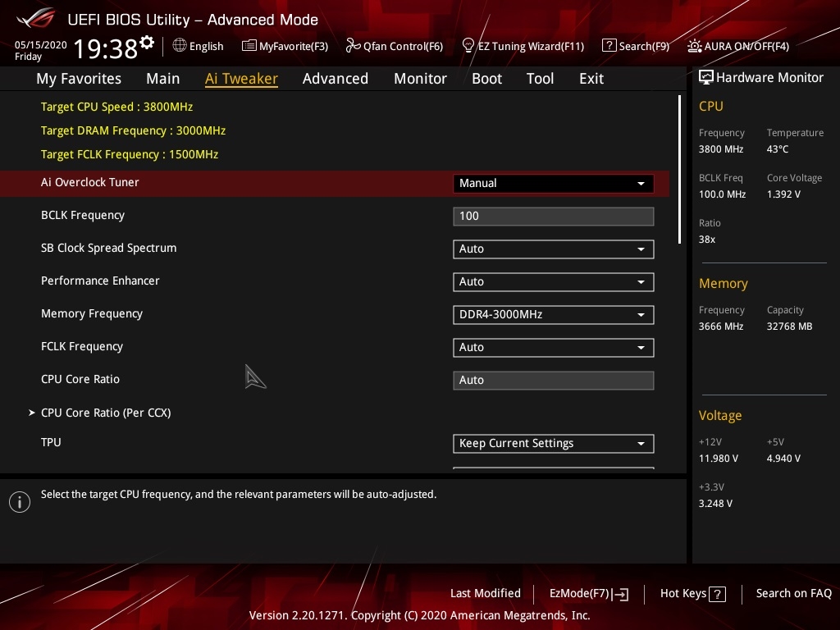
Task: Click the AURA light icon
Action: click(694, 46)
